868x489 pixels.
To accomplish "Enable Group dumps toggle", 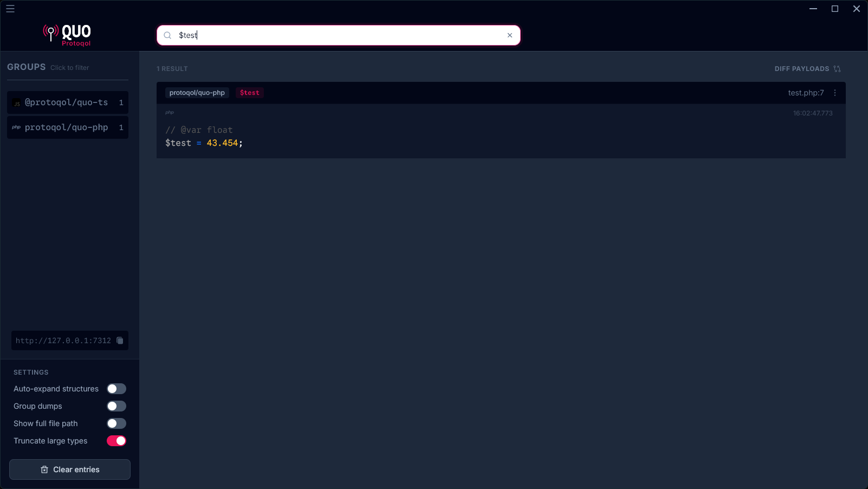I will point(116,406).
